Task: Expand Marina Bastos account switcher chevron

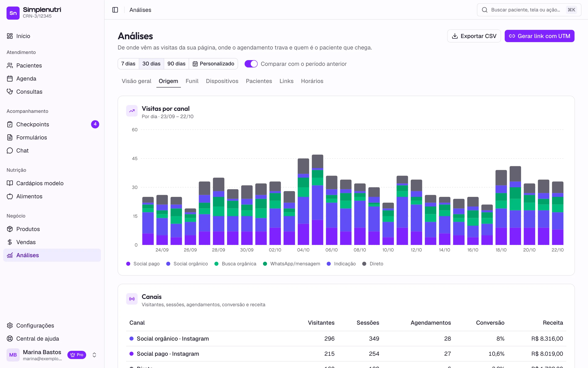Action: coord(94,355)
